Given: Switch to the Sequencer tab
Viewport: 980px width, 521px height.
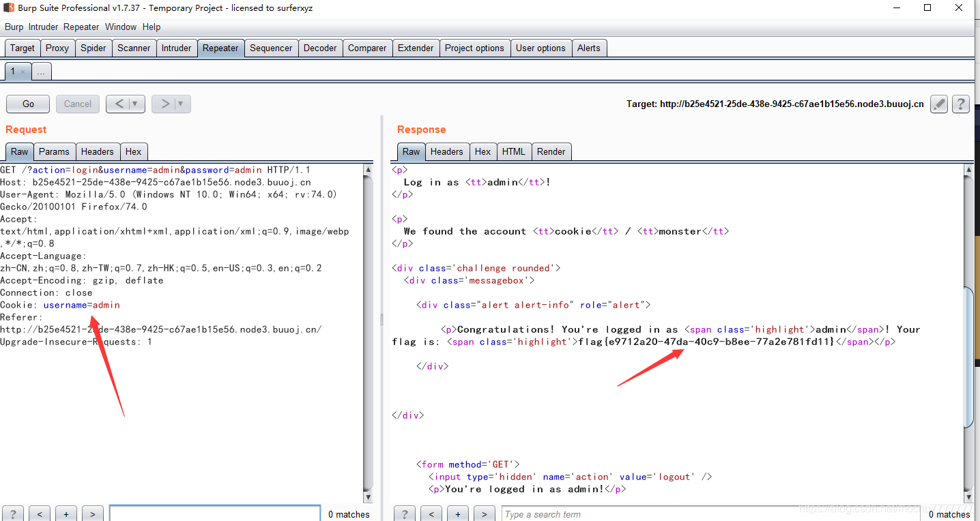Looking at the screenshot, I should [x=271, y=48].
